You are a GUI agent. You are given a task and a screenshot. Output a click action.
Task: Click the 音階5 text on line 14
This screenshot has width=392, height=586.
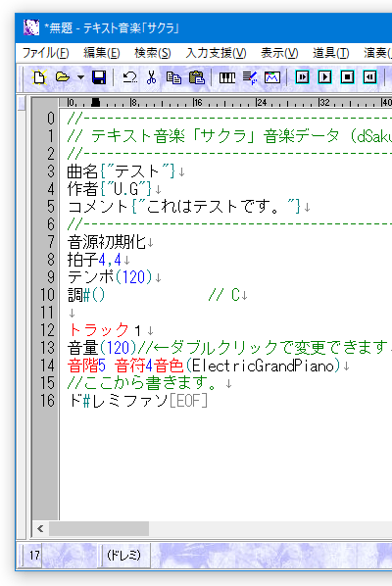(86, 366)
